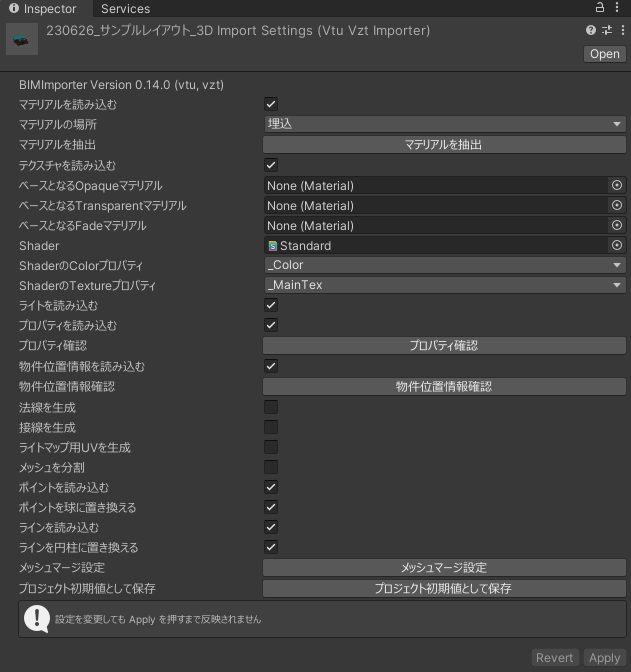
Task: Toggle the ポイントを読み込む checkbox
Action: click(271, 487)
